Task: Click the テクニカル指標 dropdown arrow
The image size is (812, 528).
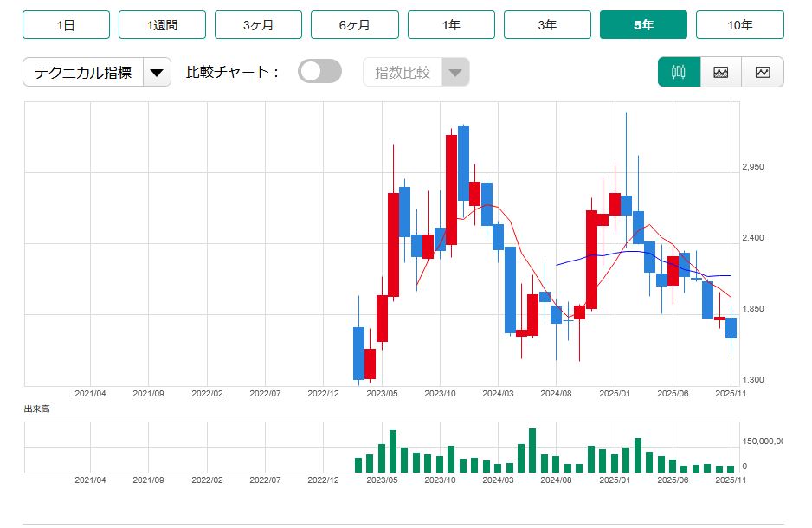Action: (x=156, y=73)
